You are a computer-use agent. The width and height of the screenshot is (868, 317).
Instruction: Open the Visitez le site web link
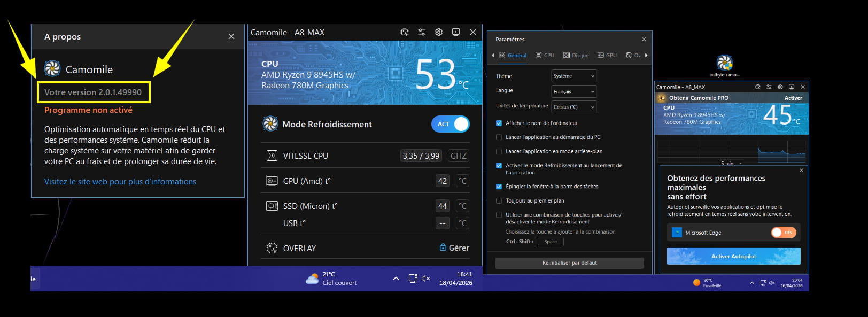tap(120, 182)
